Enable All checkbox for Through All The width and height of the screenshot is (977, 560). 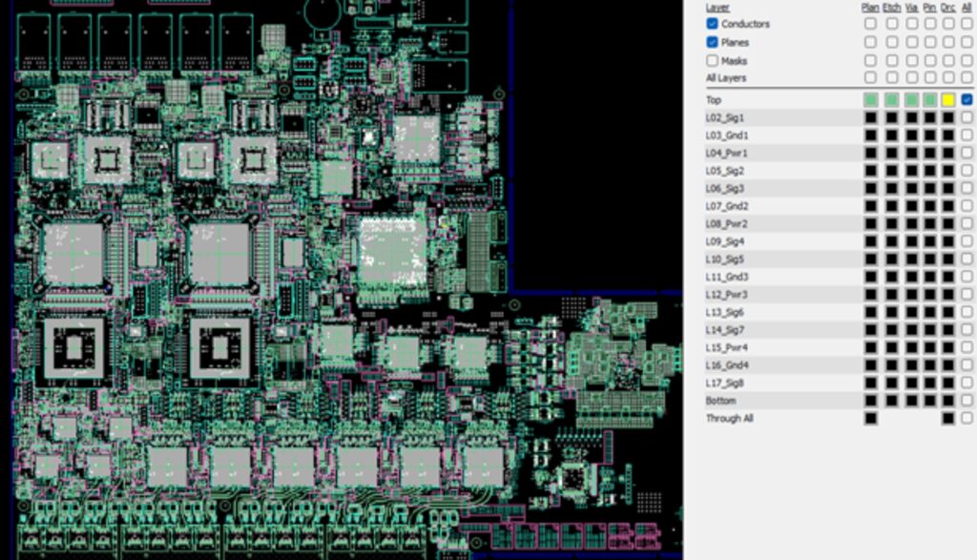pos(967,418)
